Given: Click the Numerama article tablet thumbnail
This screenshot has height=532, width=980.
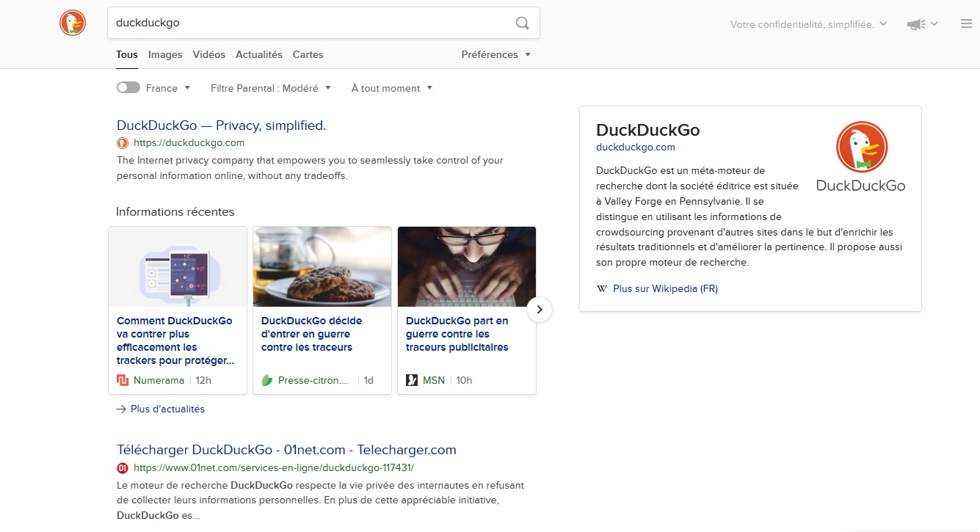Looking at the screenshot, I should (178, 266).
